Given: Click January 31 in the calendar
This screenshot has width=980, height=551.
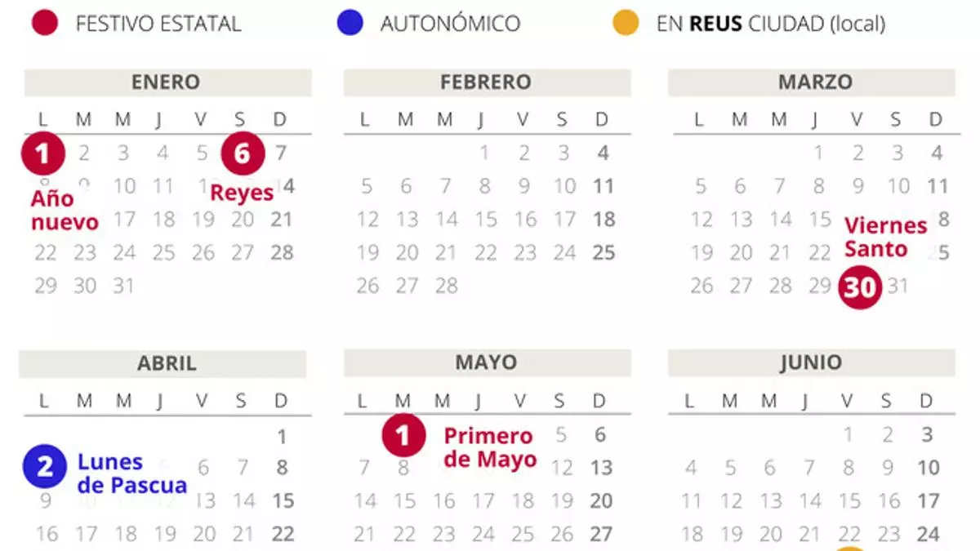Looking at the screenshot, I should coord(124,286).
